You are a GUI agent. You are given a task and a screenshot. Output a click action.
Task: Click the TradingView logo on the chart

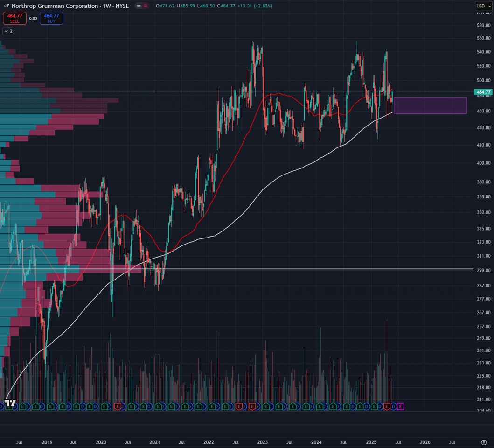10,403
